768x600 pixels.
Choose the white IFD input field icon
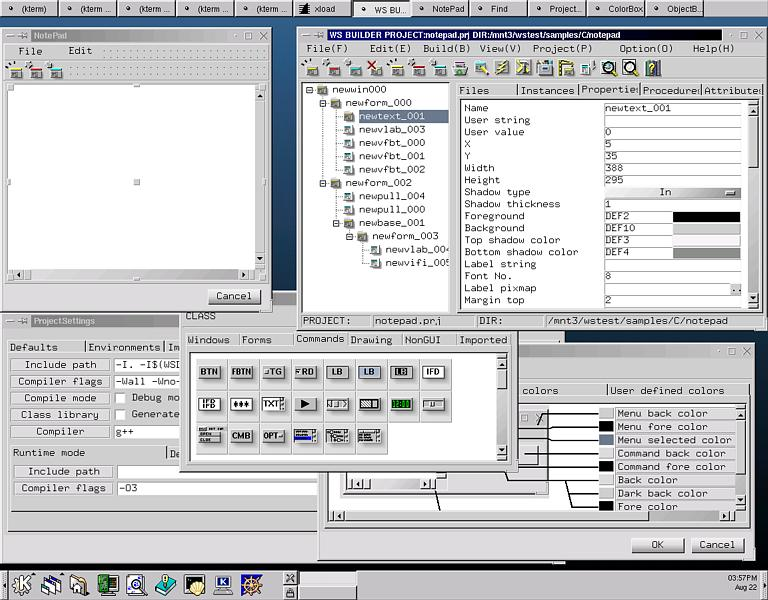(x=433, y=372)
